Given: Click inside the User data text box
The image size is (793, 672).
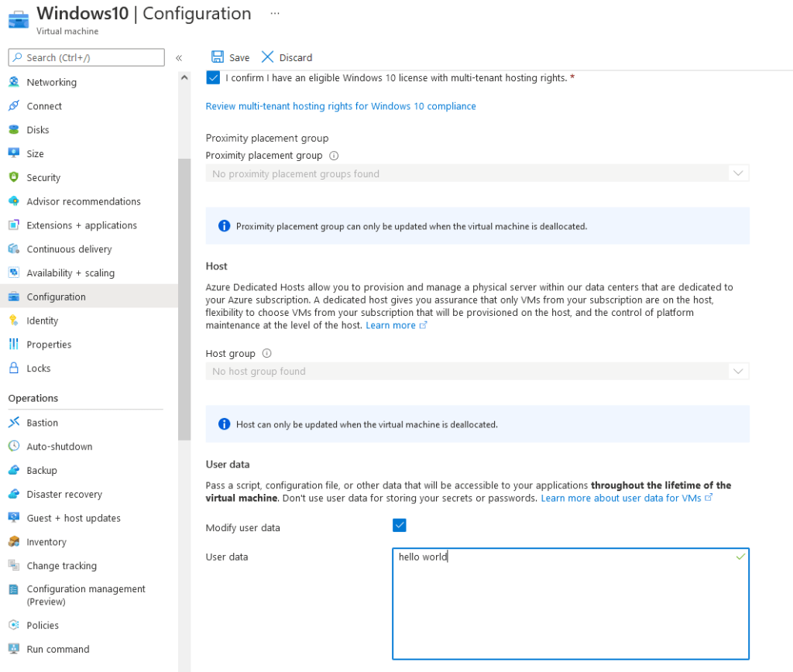Looking at the screenshot, I should pos(570,604).
